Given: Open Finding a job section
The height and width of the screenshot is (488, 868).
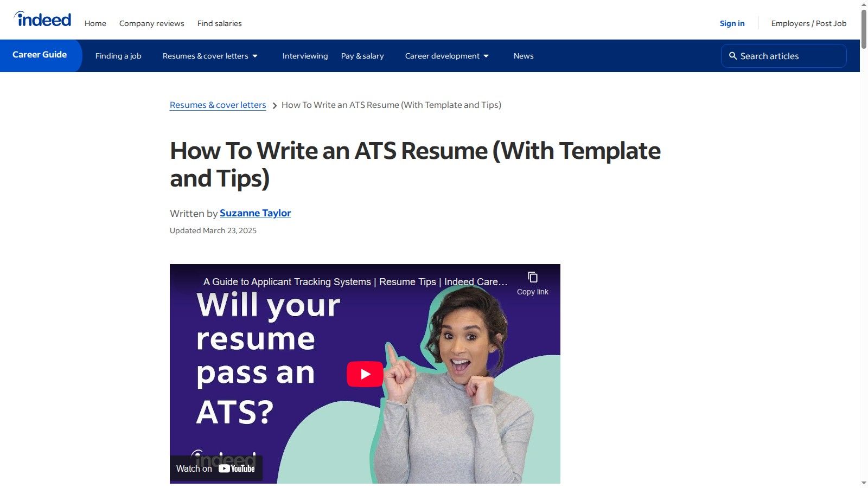Looking at the screenshot, I should 118,56.
